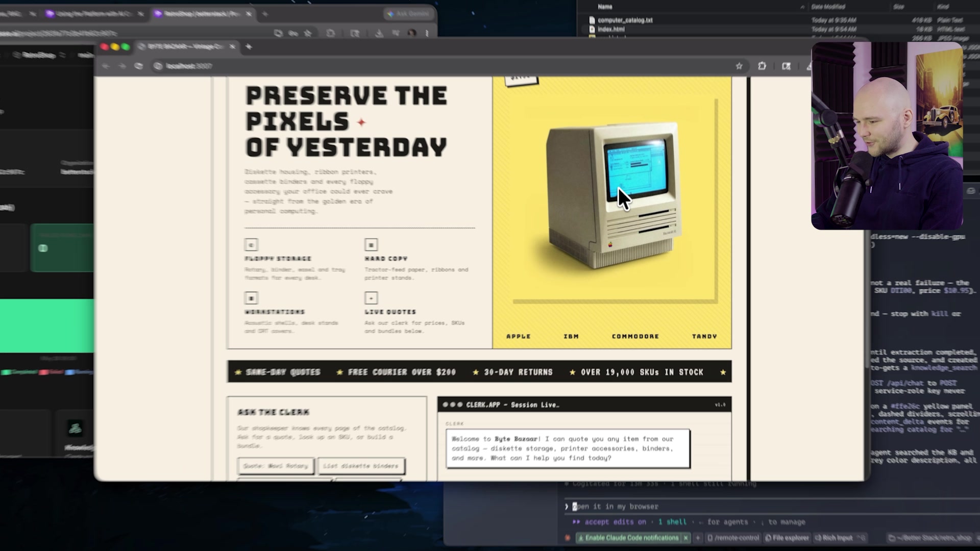Screen dimensions: 980x551
Task: Click the Floppy Storage category icon
Action: 251,245
